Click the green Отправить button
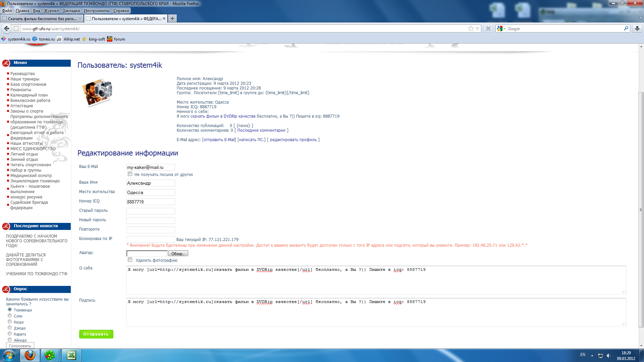Image resolution: width=644 pixels, height=362 pixels. [x=96, y=334]
